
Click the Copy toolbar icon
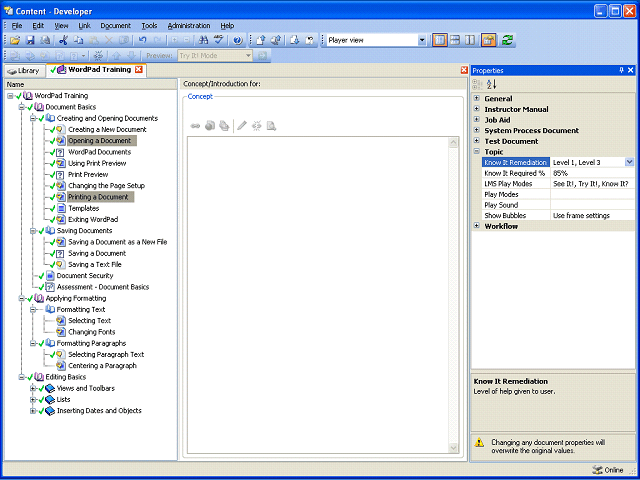click(x=78, y=40)
